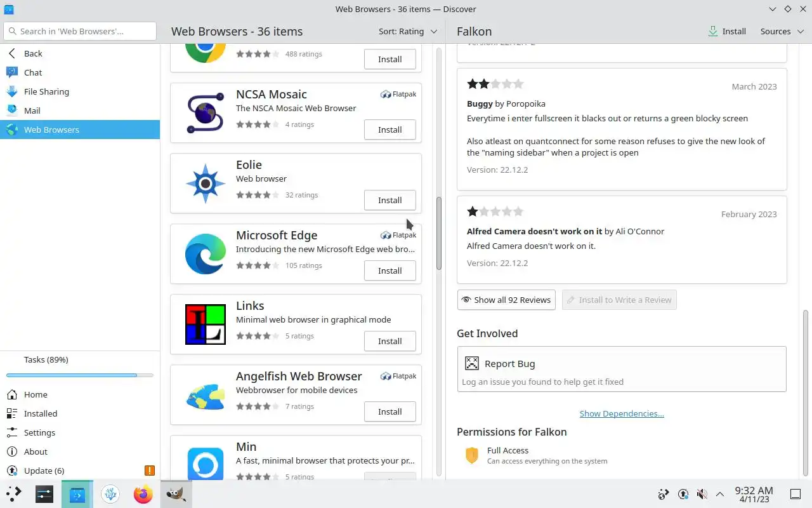Click the app list vertical scrollbar
The width and height of the screenshot is (812, 508).
438,233
